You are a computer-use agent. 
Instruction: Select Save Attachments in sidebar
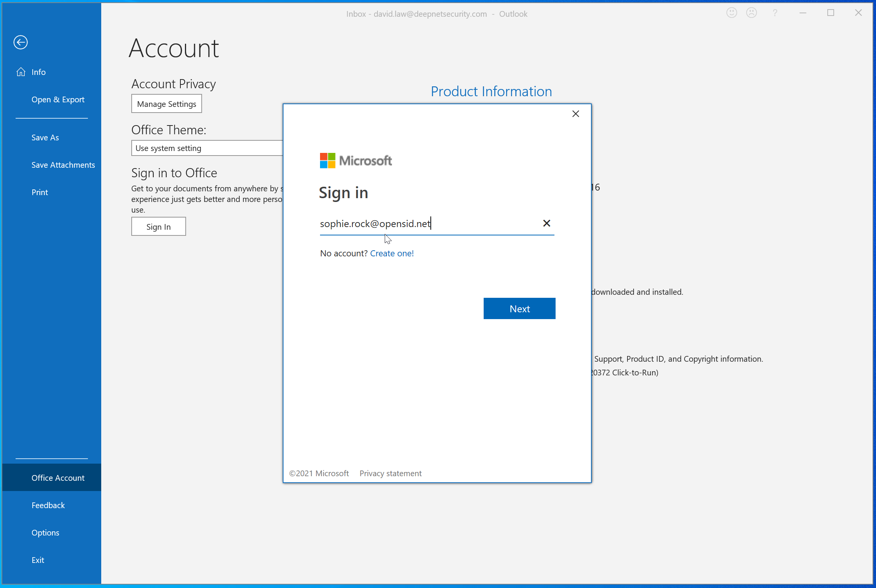tap(63, 165)
